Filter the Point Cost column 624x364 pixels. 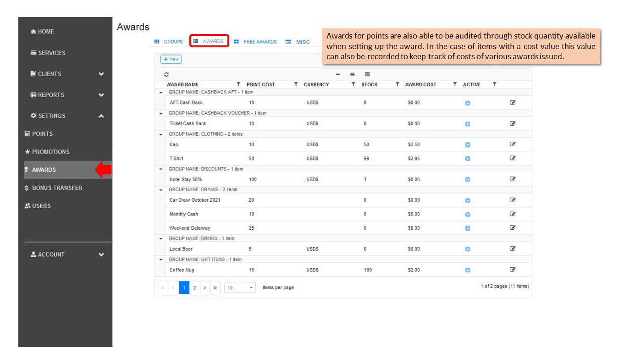coord(296,84)
